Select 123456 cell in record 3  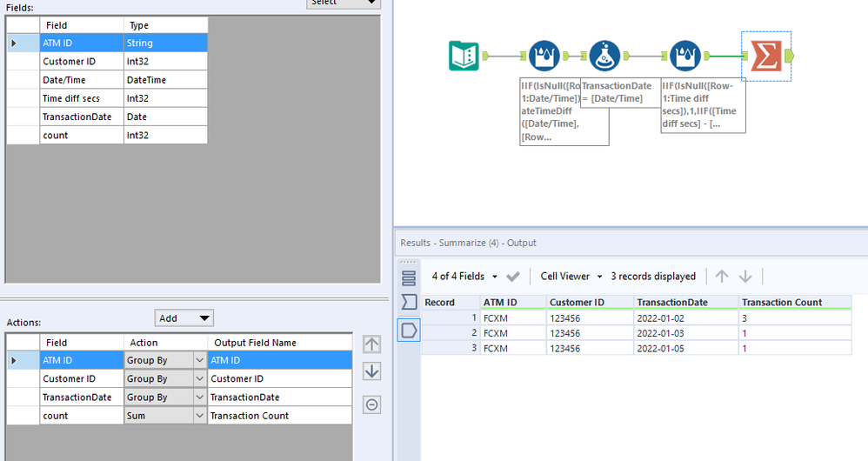pyautogui.click(x=590, y=348)
